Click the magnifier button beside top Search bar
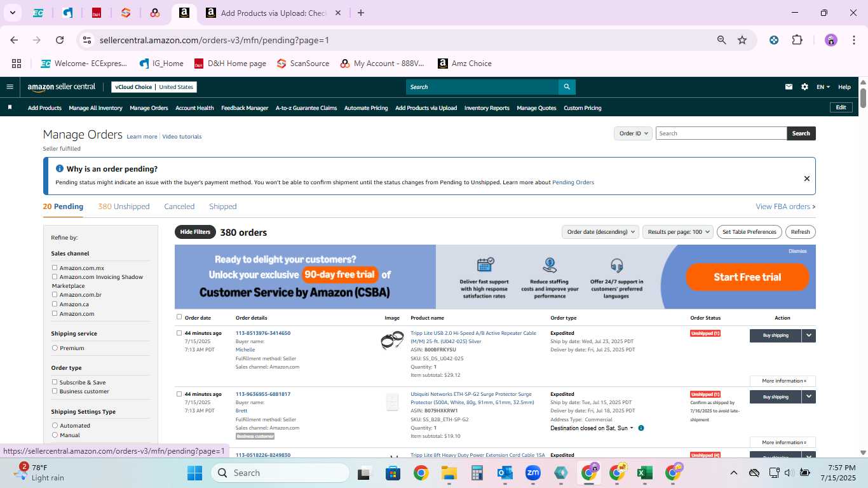868x488 pixels. 567,87
